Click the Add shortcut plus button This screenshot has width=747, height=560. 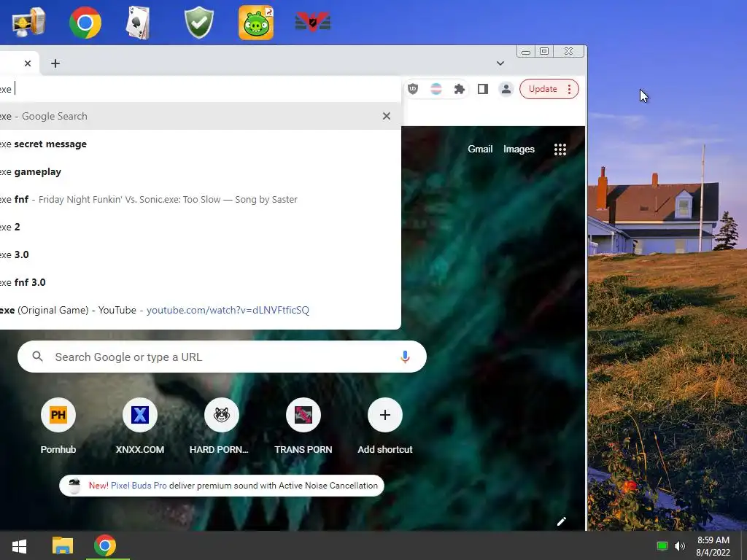(x=385, y=415)
